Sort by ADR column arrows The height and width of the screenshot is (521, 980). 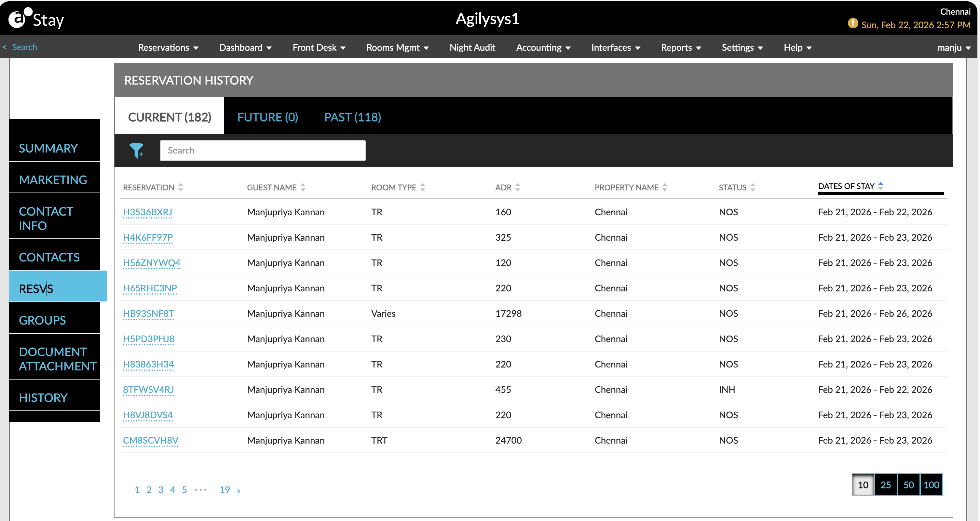pos(517,187)
